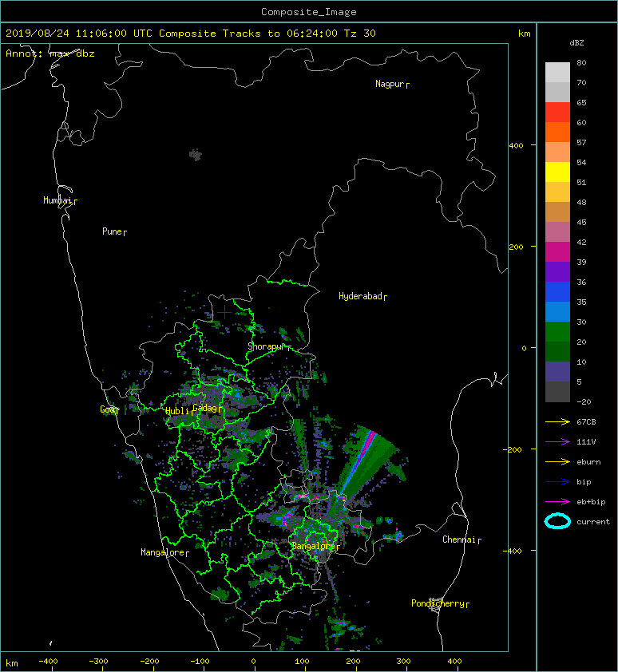This screenshot has height=672, width=618.
Task: Select the purple 36 dBZ color swatch
Action: [557, 271]
